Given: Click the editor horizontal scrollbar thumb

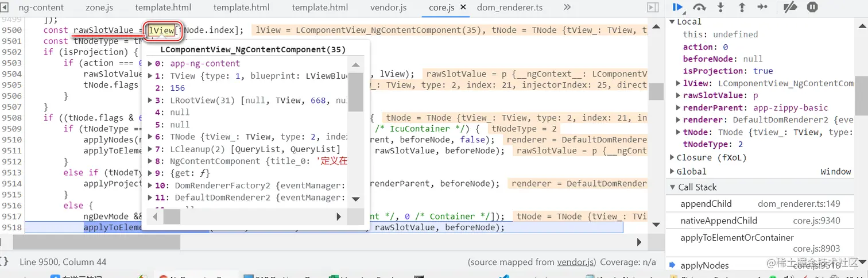Looking at the screenshot, I should click(96, 242).
